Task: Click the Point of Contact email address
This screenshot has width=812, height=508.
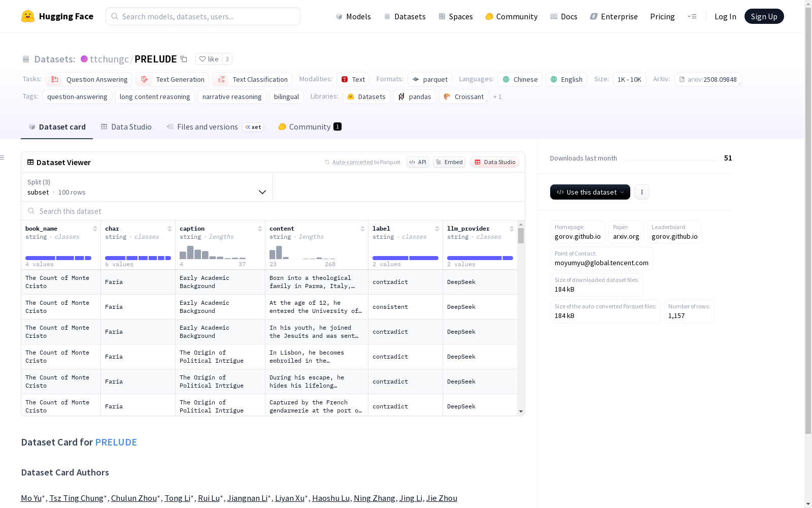Action: click(601, 263)
